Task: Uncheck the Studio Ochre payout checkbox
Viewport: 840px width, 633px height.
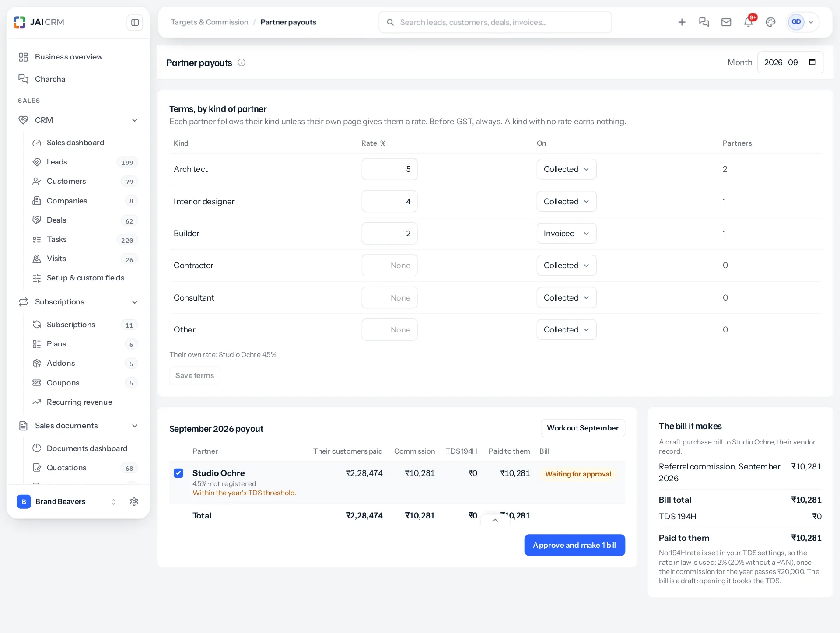Action: point(178,473)
